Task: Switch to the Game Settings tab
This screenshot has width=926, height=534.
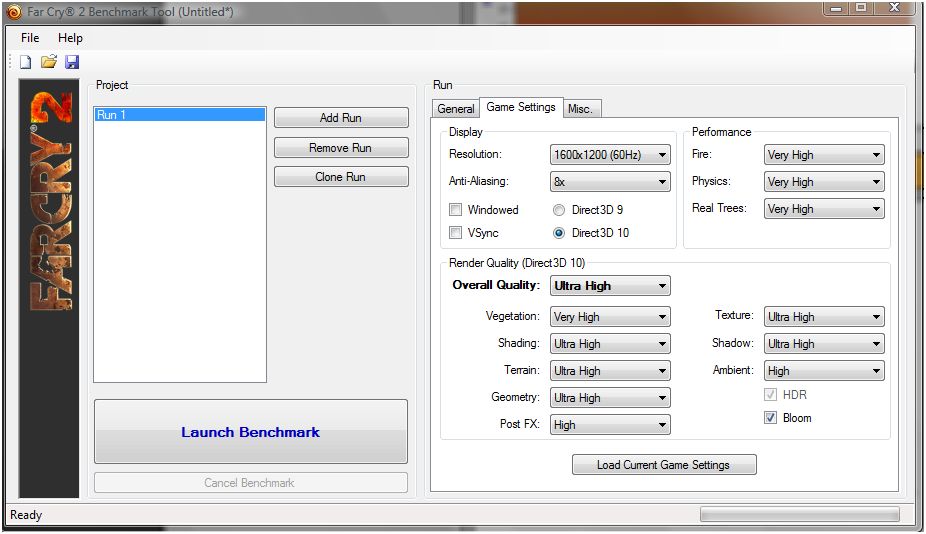Action: click(521, 107)
